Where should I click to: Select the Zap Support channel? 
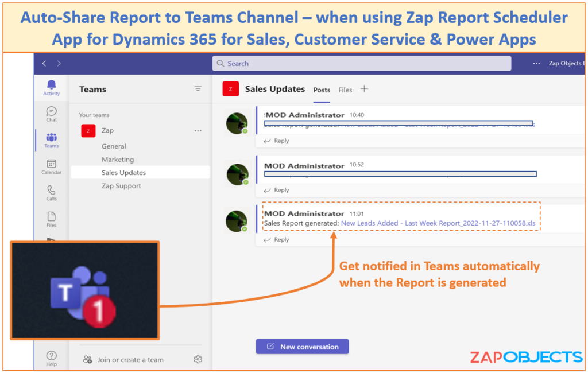tap(121, 186)
